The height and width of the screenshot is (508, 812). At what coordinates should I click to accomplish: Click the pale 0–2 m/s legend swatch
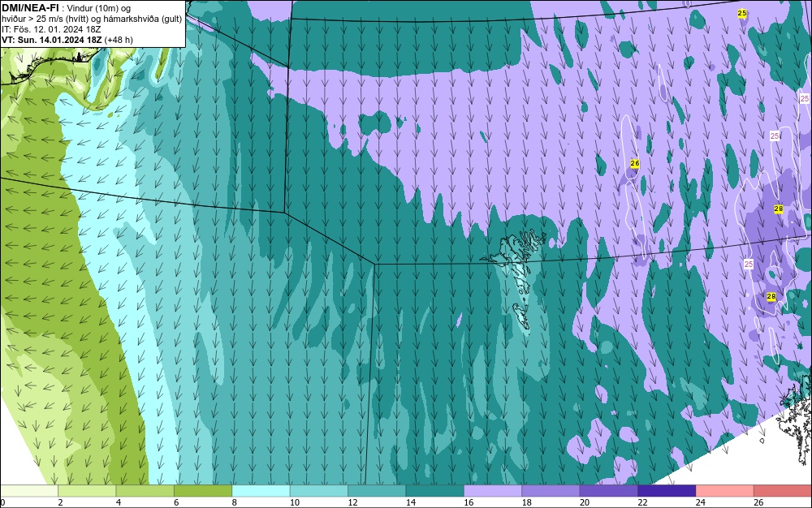[29, 491]
